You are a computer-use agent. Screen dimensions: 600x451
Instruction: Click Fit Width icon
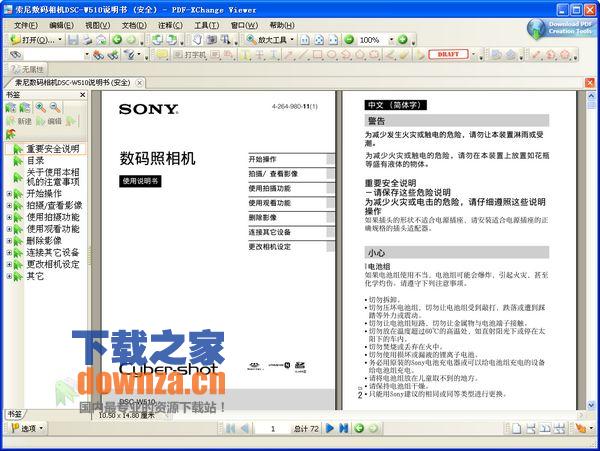(333, 40)
